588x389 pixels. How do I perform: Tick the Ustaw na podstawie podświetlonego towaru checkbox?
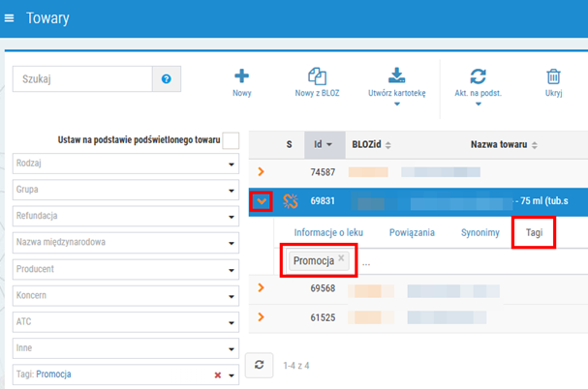231,141
